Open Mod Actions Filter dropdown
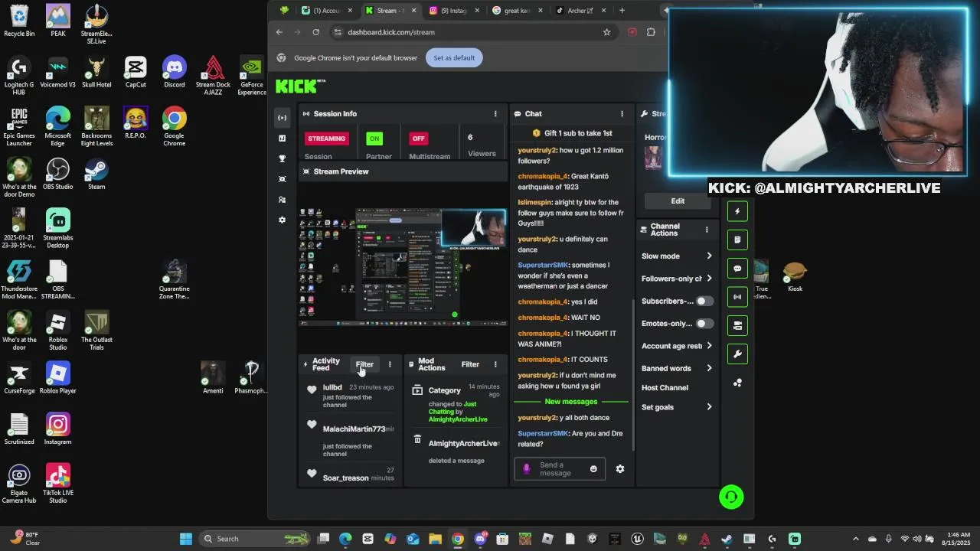The height and width of the screenshot is (551, 980). tap(470, 364)
